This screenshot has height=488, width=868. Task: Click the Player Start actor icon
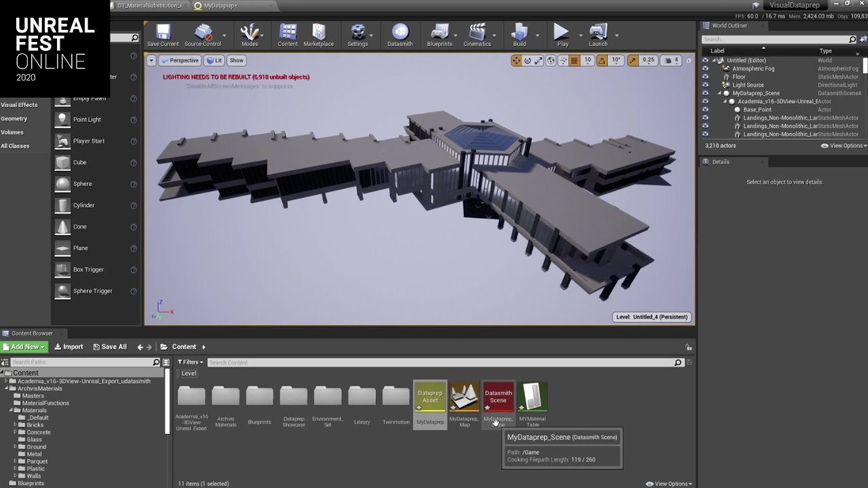point(62,141)
